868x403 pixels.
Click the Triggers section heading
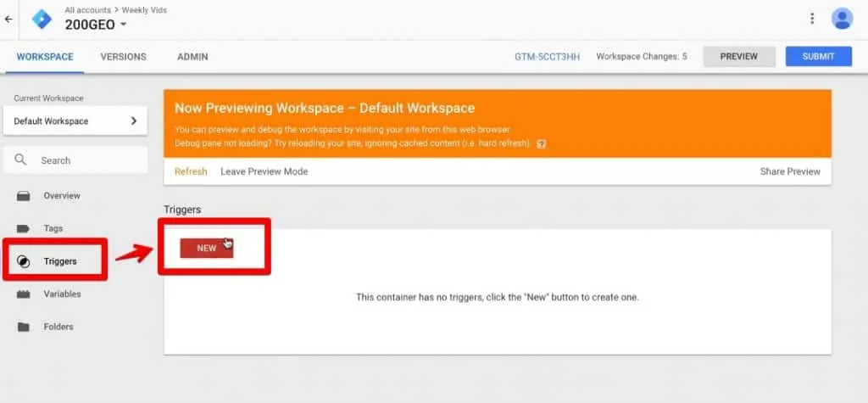(182, 210)
